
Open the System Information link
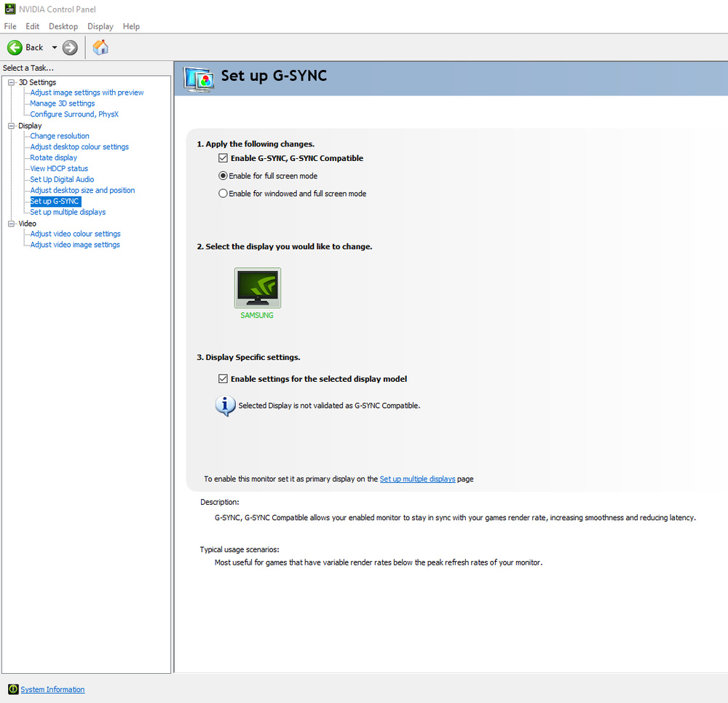click(x=52, y=689)
